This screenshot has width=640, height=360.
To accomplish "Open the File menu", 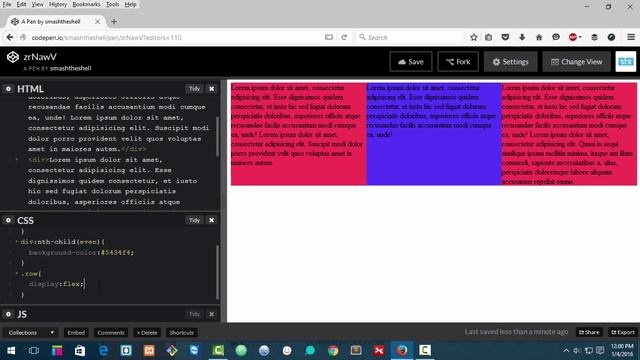I will click(7, 4).
